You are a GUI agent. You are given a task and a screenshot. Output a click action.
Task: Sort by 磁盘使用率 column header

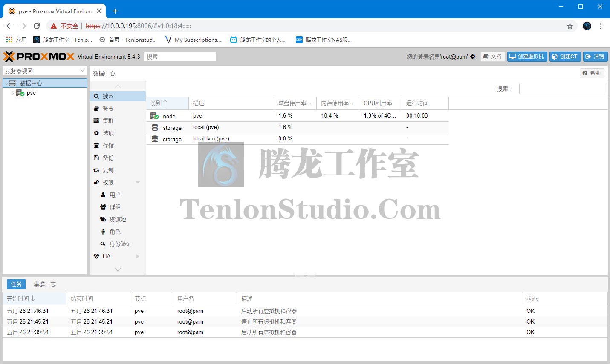coord(295,103)
